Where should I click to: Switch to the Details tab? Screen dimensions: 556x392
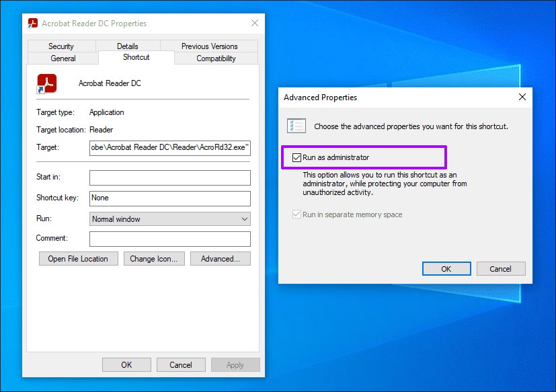(x=128, y=46)
